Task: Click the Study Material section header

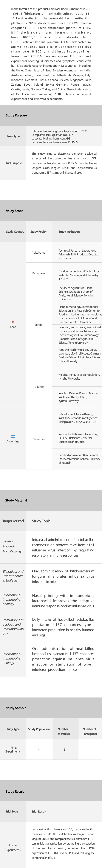Action: click(x=16, y=500)
